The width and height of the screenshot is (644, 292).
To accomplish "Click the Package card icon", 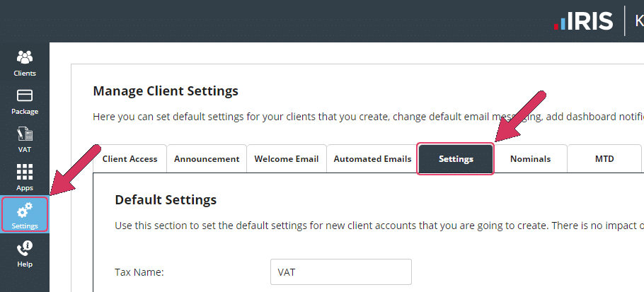I will tap(25, 95).
